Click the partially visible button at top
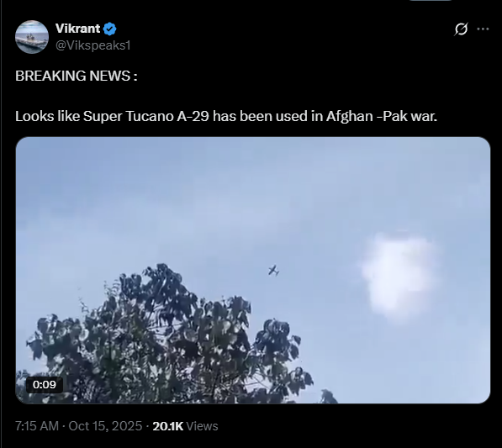Viewport: 502px width, 448px height. click(x=430, y=1)
